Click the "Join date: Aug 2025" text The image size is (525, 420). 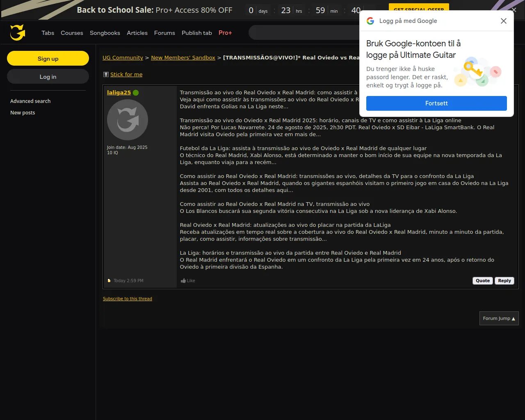[127, 147]
